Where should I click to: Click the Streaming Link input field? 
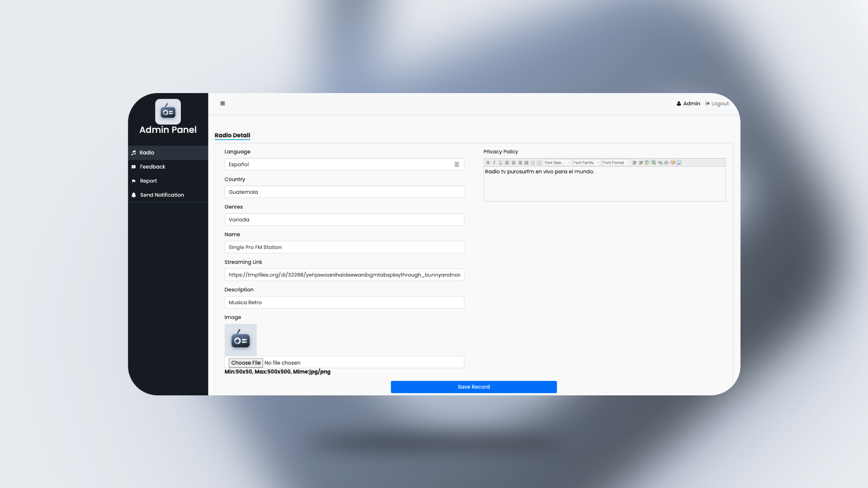344,275
